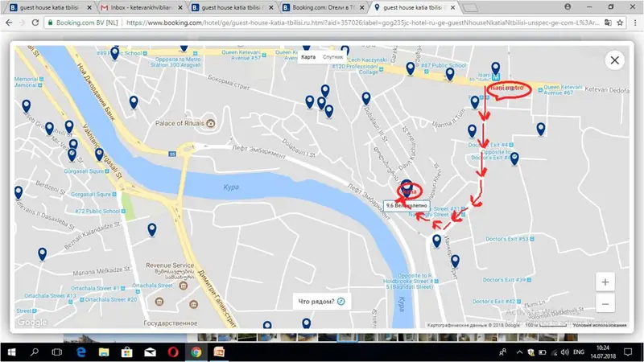The image size is (644, 362).
Task: Show hidden system tray icons chevron
Action: (x=519, y=352)
